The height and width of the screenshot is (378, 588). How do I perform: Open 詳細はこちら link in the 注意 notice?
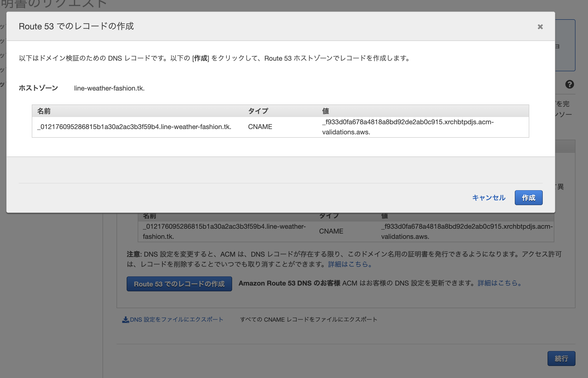click(x=349, y=264)
